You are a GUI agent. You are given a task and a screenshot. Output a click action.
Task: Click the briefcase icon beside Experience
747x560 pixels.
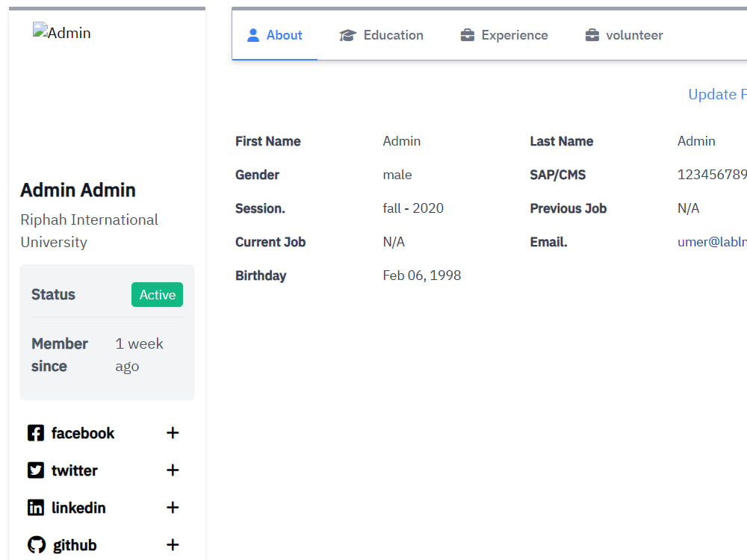tap(468, 35)
